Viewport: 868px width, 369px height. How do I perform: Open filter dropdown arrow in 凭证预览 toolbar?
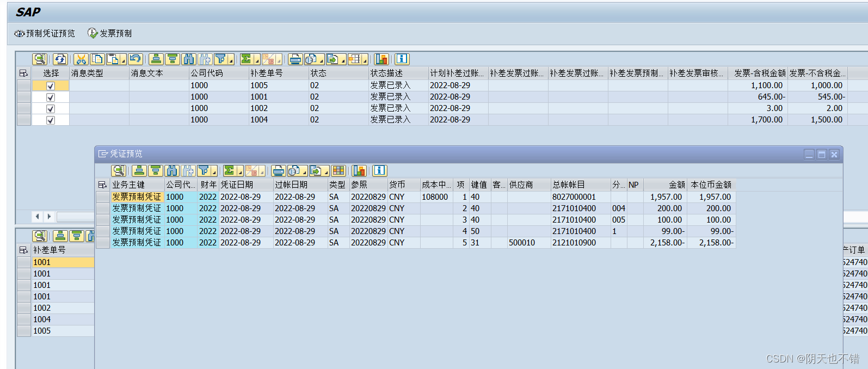tap(214, 172)
